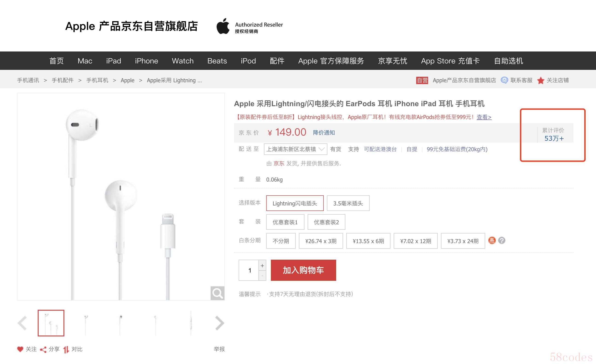Screen dimensions: 596x364
Task: Open 手机配件 breadcrumb
Action: pyautogui.click(x=63, y=80)
